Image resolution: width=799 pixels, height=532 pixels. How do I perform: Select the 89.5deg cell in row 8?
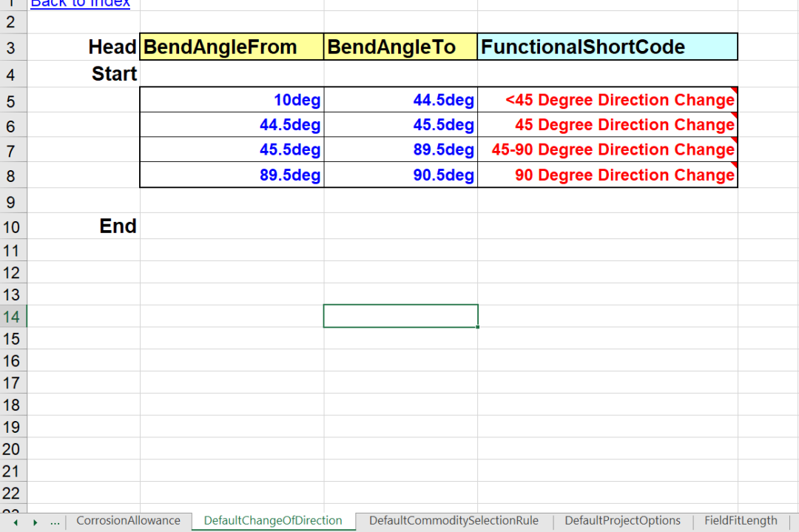(232, 175)
